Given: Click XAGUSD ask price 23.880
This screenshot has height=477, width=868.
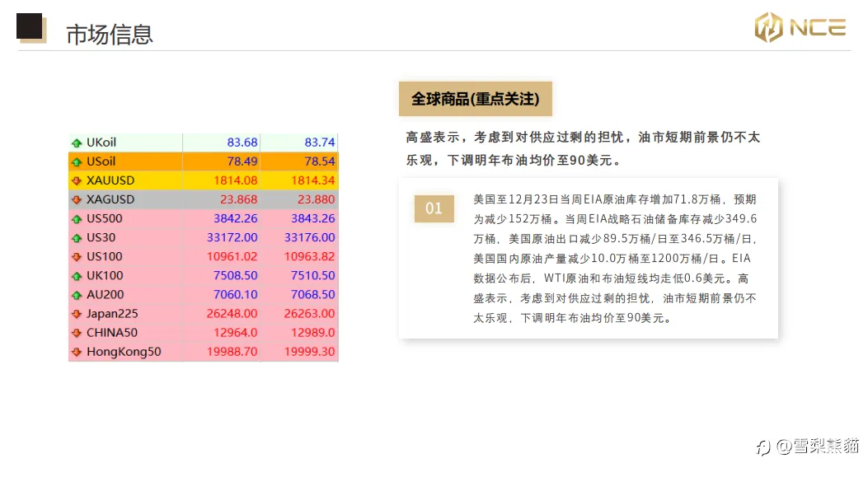Looking at the screenshot, I should coord(316,199).
